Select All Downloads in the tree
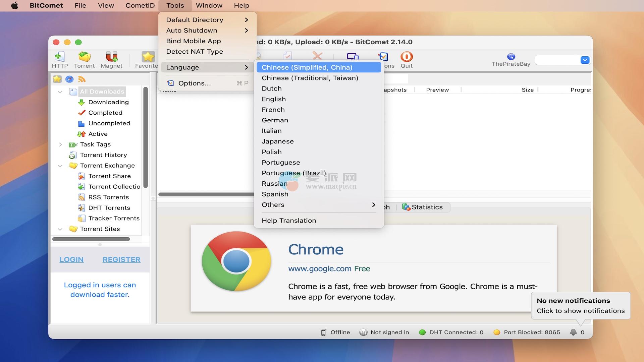 tap(102, 92)
